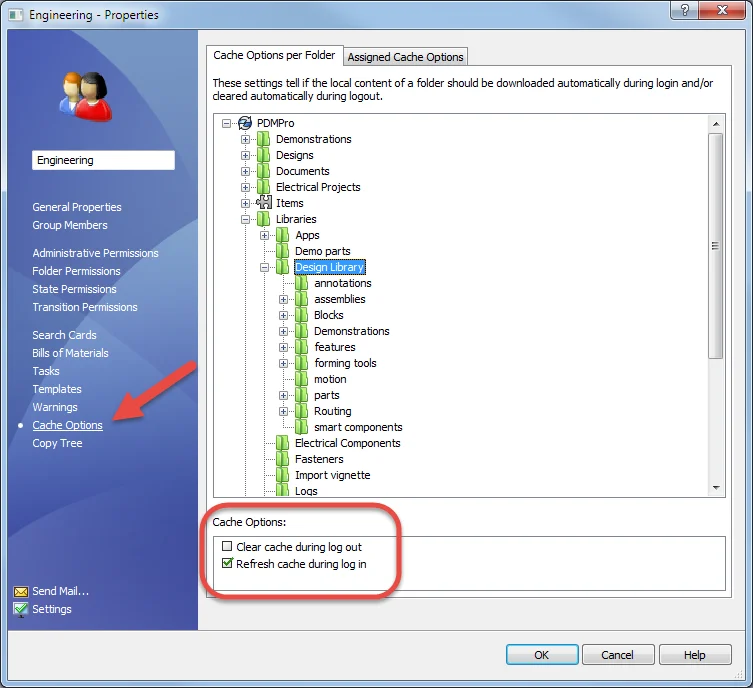
Task: Click the Blocks folder icon
Action: pos(302,315)
